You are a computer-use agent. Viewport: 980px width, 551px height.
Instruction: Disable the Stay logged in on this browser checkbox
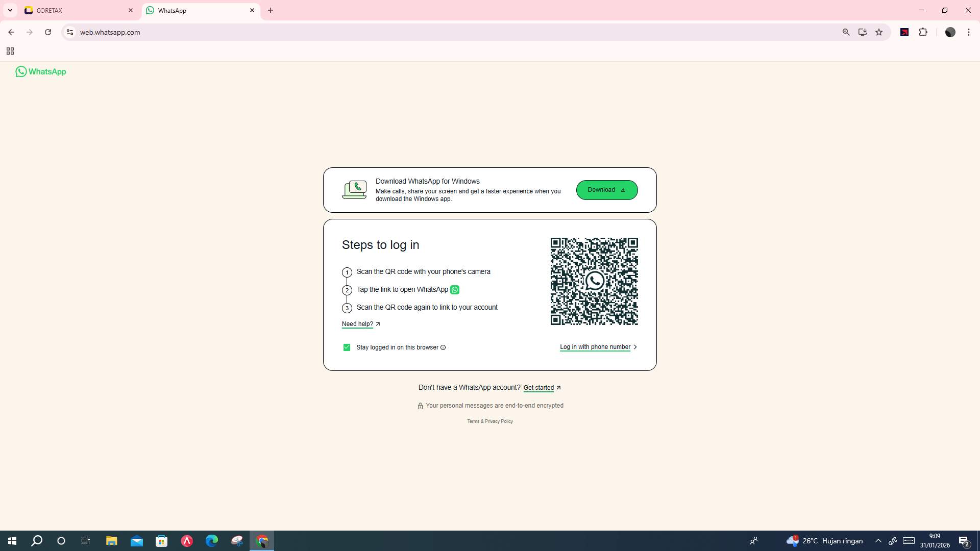pyautogui.click(x=347, y=347)
